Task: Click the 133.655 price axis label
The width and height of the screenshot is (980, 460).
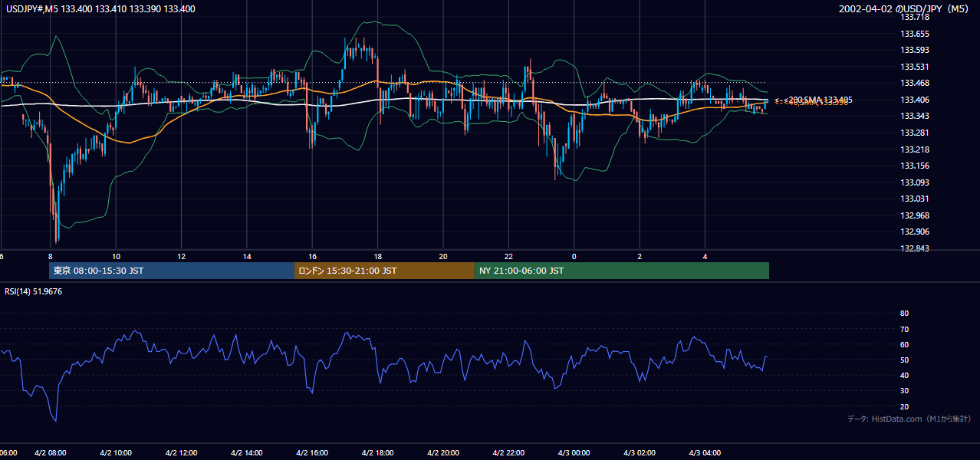Action: coord(915,34)
